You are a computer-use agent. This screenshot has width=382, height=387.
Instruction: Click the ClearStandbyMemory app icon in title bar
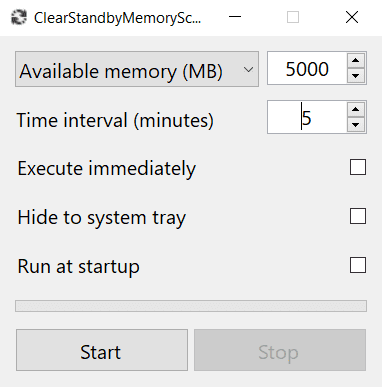[19, 18]
